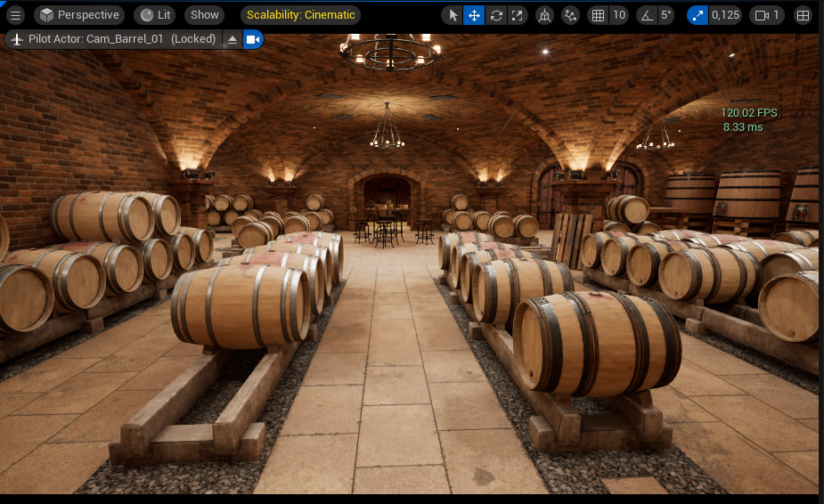Click the 8.33 ms frame time text
Image resolution: width=824 pixels, height=504 pixels.
click(743, 127)
